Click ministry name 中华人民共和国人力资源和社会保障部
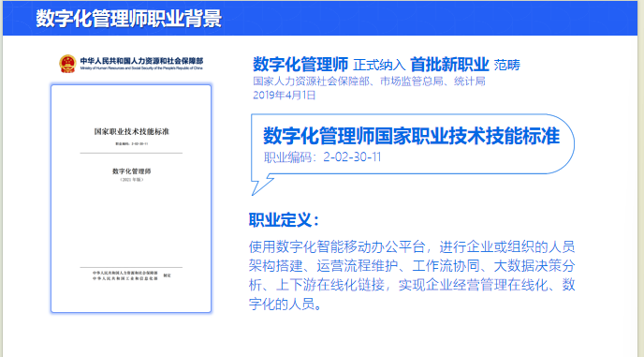 [141, 61]
